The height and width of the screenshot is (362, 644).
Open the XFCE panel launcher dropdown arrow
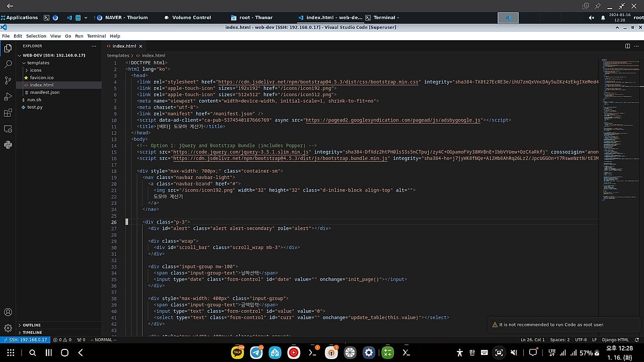86,18
